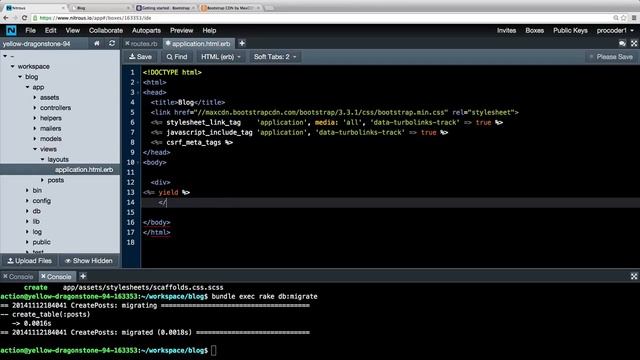Toggle Show Hidden files

[89, 261]
